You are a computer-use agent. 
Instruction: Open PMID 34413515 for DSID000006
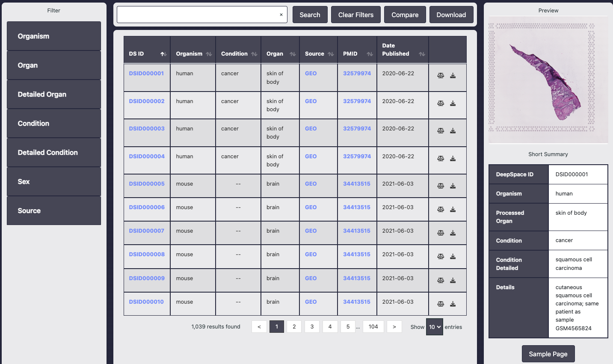pyautogui.click(x=357, y=207)
